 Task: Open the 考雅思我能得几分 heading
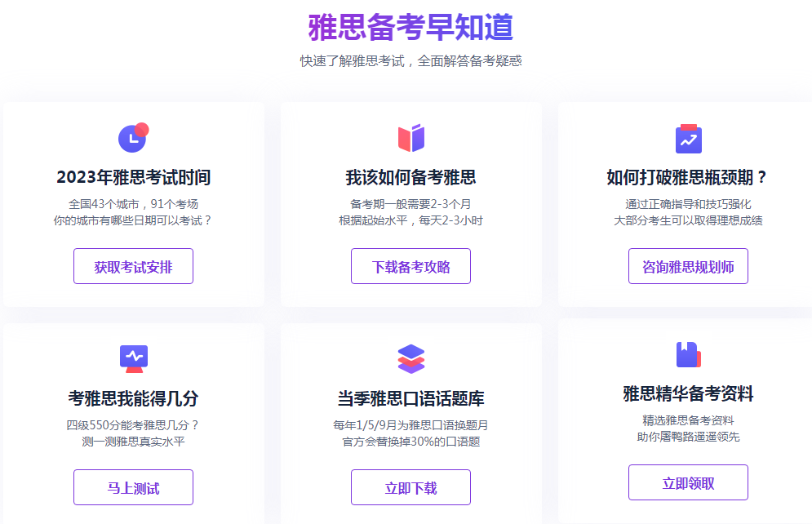(134, 398)
